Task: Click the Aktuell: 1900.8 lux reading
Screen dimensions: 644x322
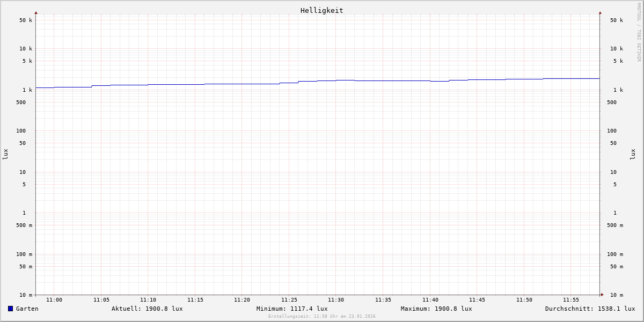Action: pos(147,309)
